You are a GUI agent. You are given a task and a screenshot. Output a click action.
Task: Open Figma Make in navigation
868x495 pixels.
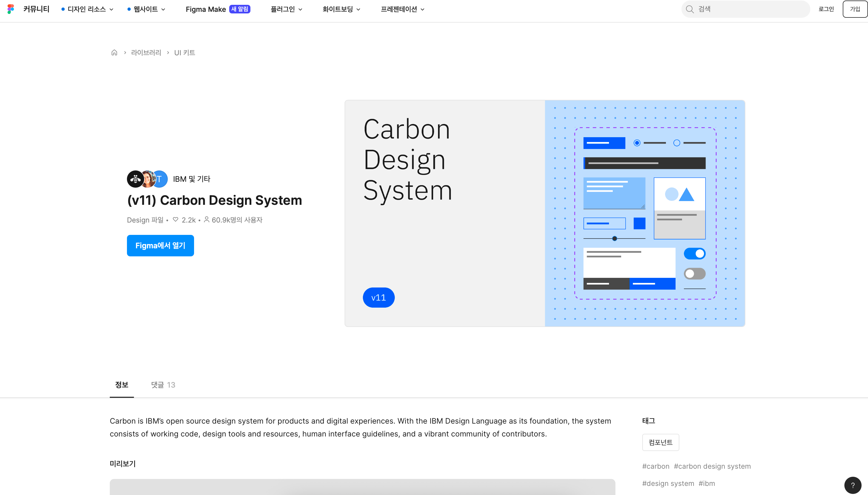pos(206,9)
